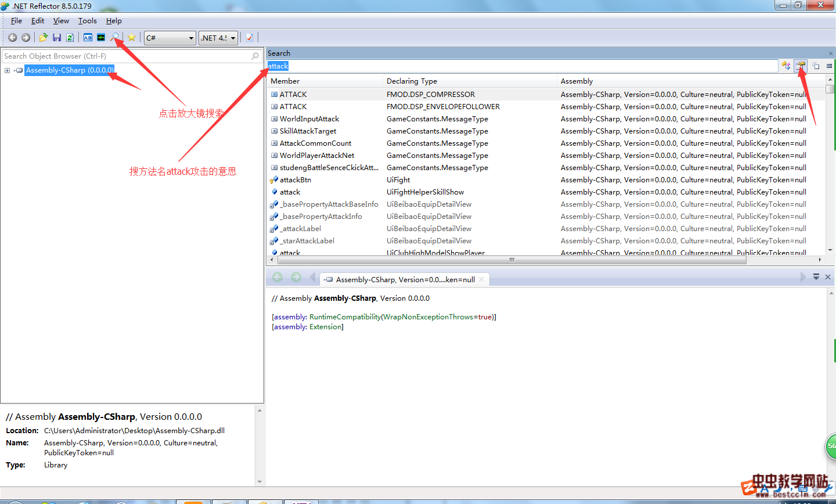Sort results by the Assembly column header
836x504 pixels.
tap(691, 81)
